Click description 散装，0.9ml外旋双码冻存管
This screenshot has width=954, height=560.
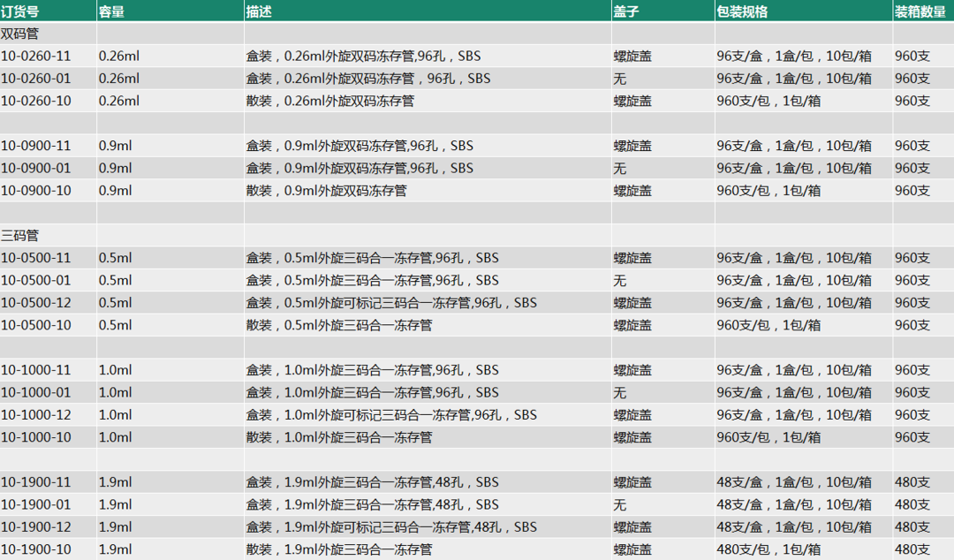(x=327, y=191)
